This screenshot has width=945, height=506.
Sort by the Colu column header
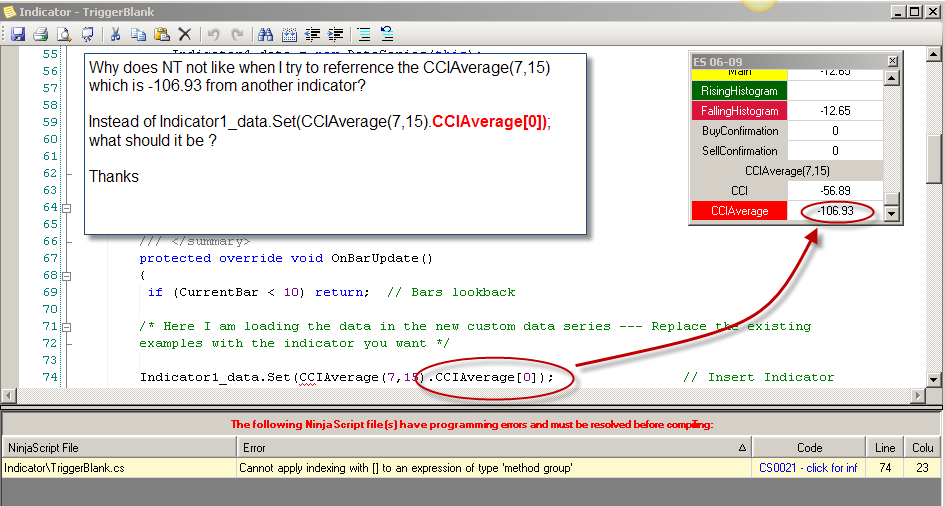pos(922,448)
